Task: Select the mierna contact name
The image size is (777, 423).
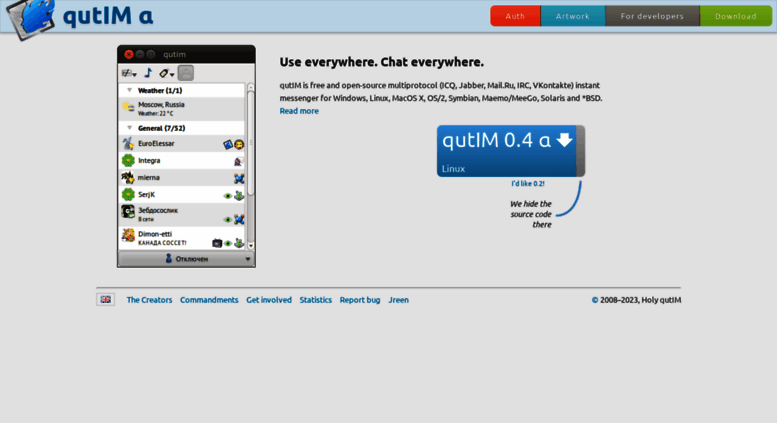Action: (x=149, y=177)
